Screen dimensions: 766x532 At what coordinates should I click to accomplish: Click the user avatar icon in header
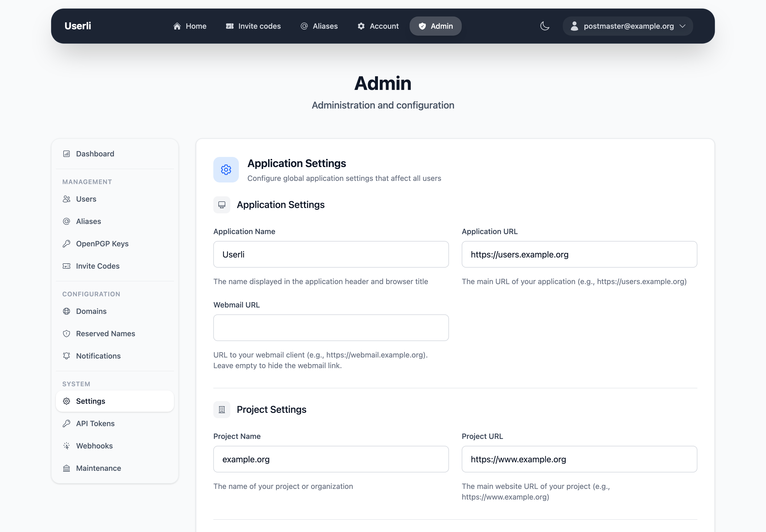tap(574, 26)
